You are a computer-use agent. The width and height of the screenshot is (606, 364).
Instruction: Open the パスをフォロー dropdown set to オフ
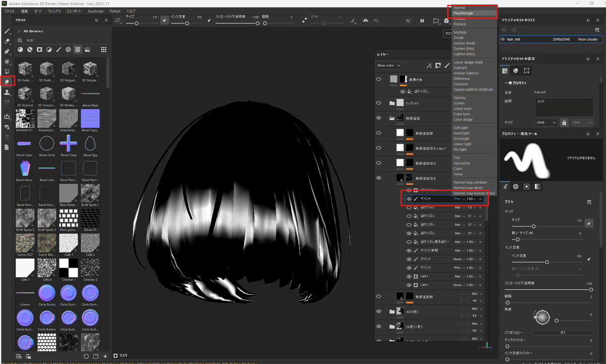click(563, 333)
